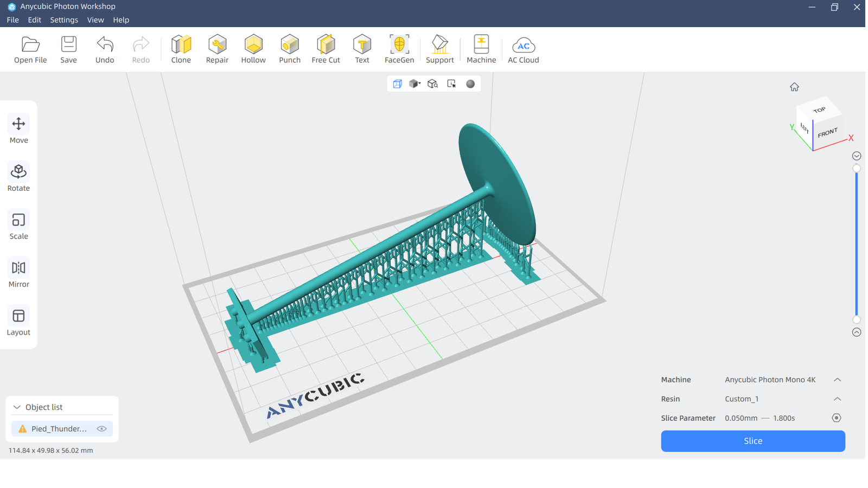Screen dimensions: 868x488
Task: Open the Settings menu
Action: tap(64, 20)
